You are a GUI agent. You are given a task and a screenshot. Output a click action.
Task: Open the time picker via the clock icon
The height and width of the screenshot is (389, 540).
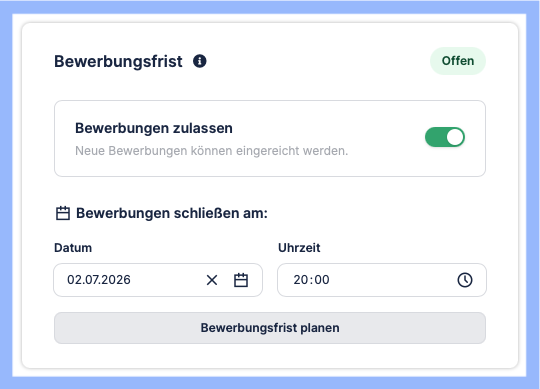tap(465, 280)
